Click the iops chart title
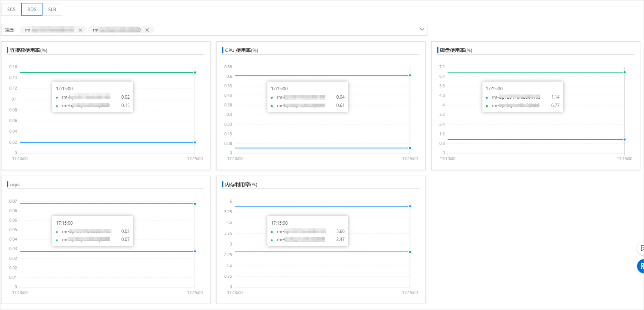644x310 pixels. coord(15,184)
